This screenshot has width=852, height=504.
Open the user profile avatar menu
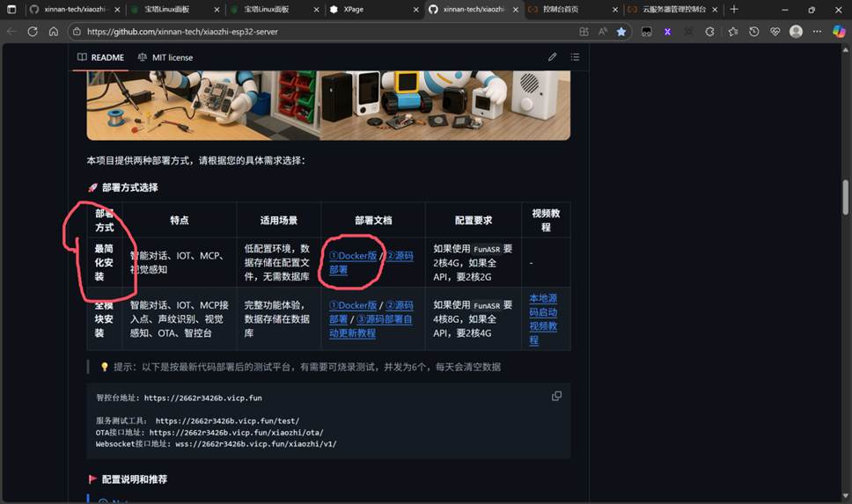796,31
